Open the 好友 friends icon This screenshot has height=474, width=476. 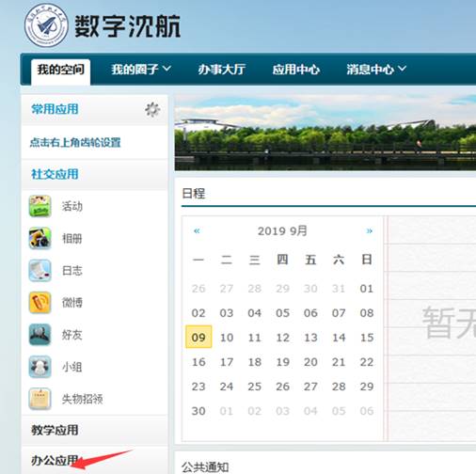[x=40, y=335]
